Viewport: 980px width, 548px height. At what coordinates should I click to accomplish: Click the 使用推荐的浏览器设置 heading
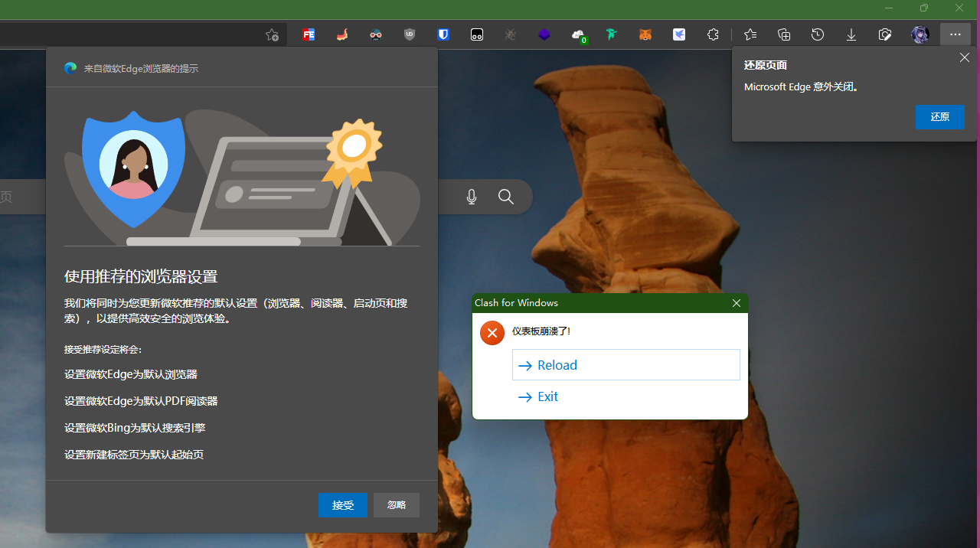(141, 277)
